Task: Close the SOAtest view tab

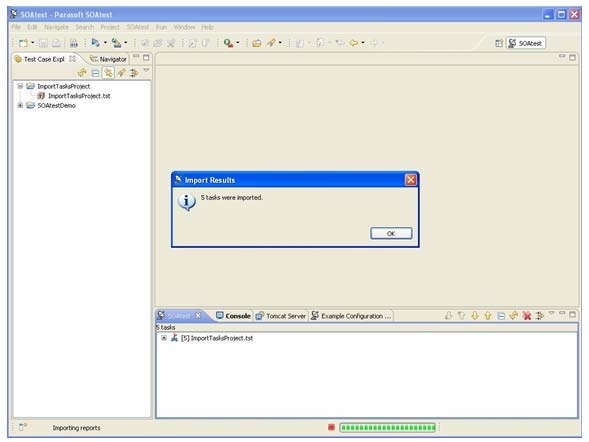Action: [x=198, y=316]
